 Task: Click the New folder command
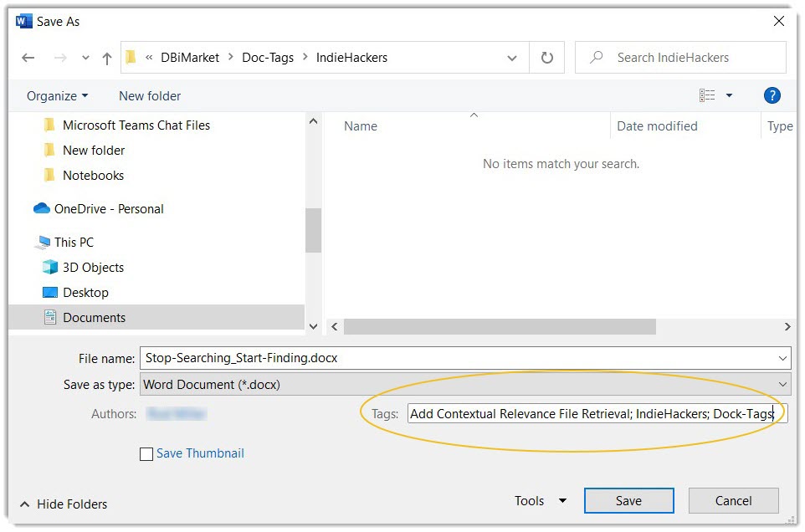point(150,96)
